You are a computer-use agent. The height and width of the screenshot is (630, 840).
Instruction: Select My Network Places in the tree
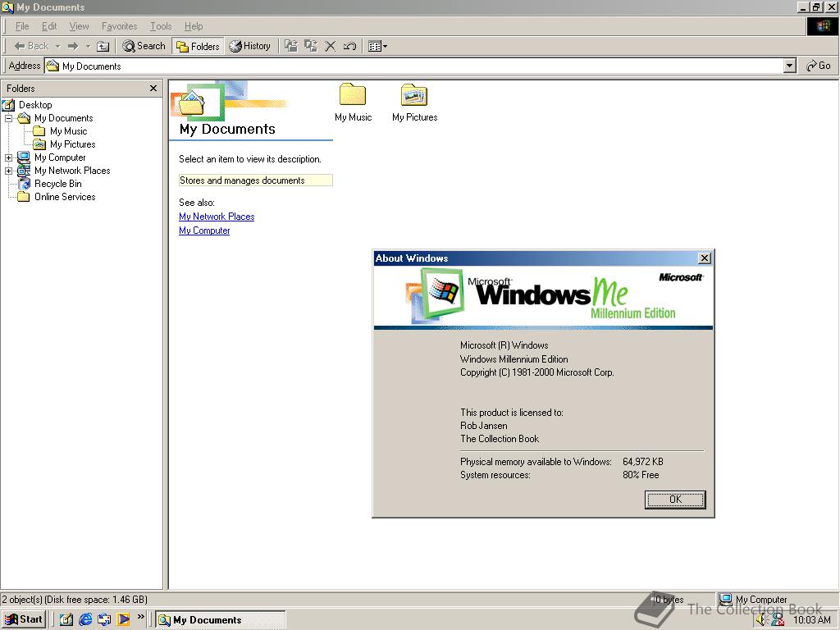[x=72, y=171]
